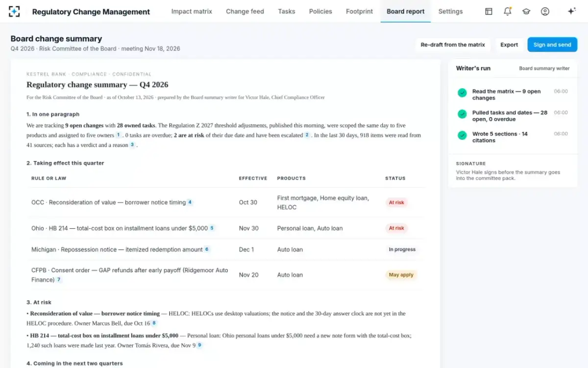Viewport: 588px width, 368px height.
Task: Click the 'Writer's run' panel title
Action: click(473, 68)
